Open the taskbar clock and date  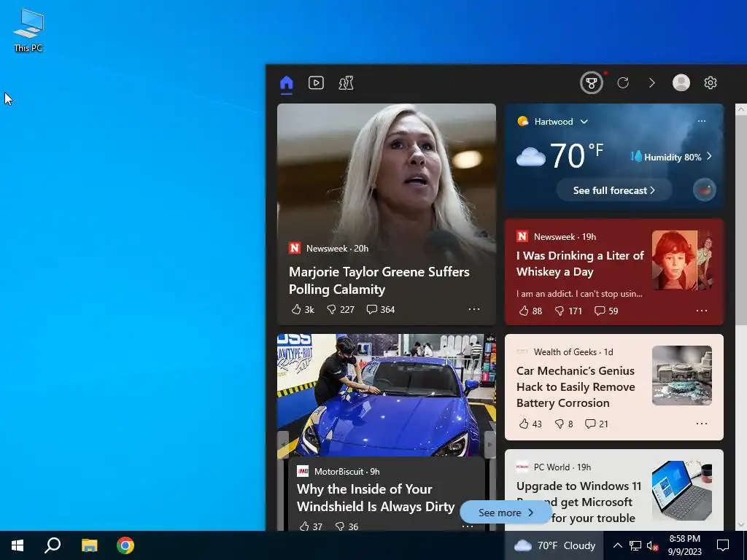click(684, 545)
